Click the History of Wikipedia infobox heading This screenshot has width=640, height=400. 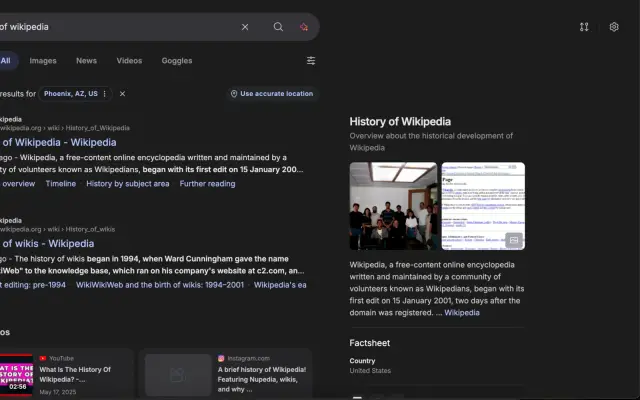(400, 122)
